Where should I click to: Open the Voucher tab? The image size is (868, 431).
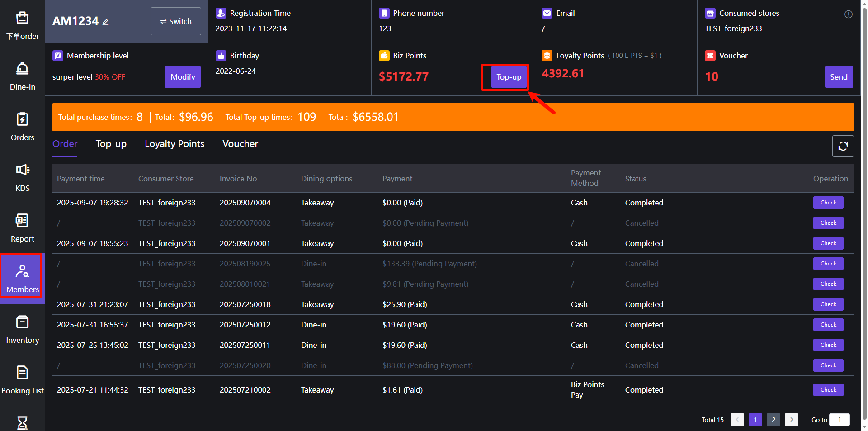pyautogui.click(x=240, y=144)
